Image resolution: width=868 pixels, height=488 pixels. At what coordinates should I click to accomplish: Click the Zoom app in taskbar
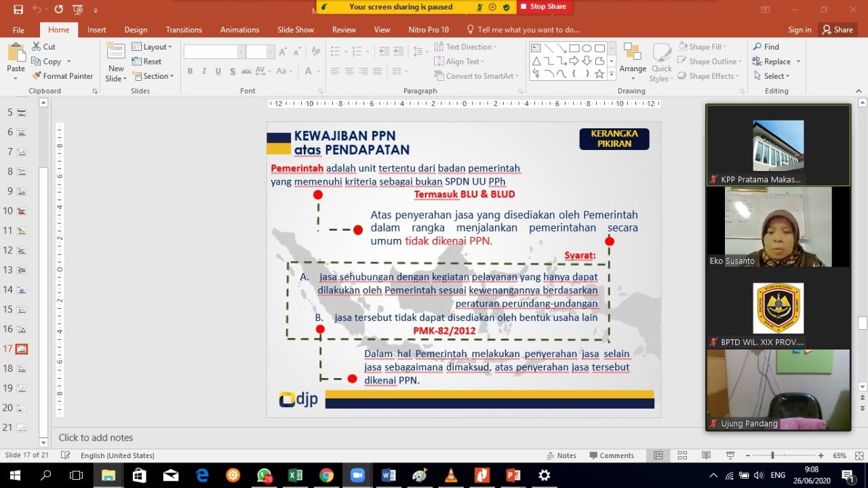coord(357,475)
